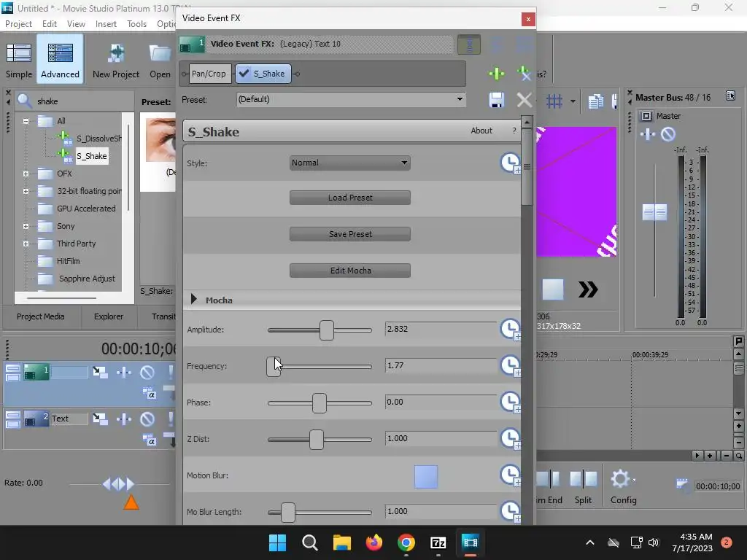Screen dimensions: 747x560
Task: Expand the Mocha section triangle
Action: click(193, 299)
